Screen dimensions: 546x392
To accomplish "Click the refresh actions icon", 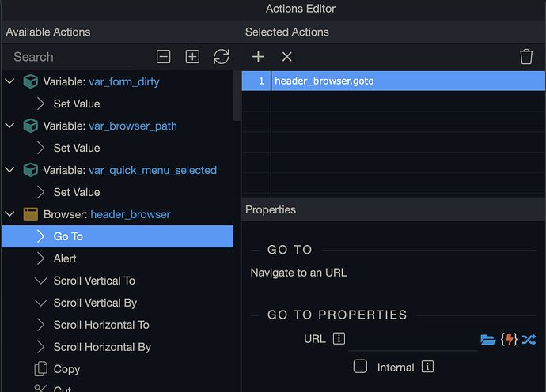I will [222, 57].
